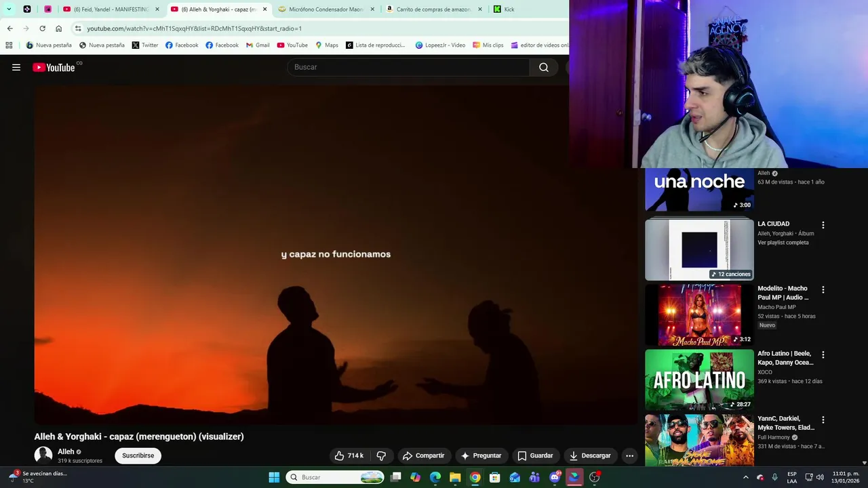
Task: Click the Guardar save button
Action: point(535,455)
